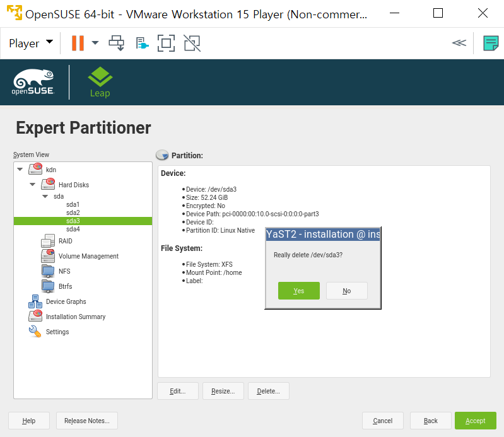
Task: Confirm deletion with Yes
Action: point(298,291)
